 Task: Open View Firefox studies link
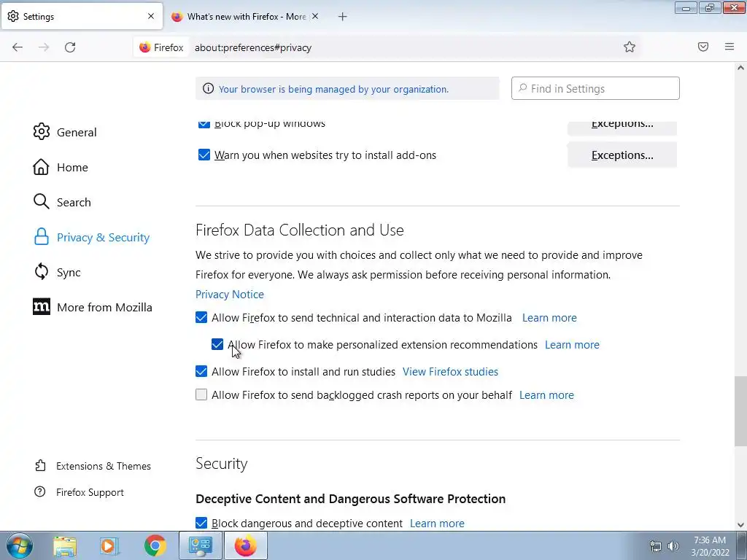450,371
